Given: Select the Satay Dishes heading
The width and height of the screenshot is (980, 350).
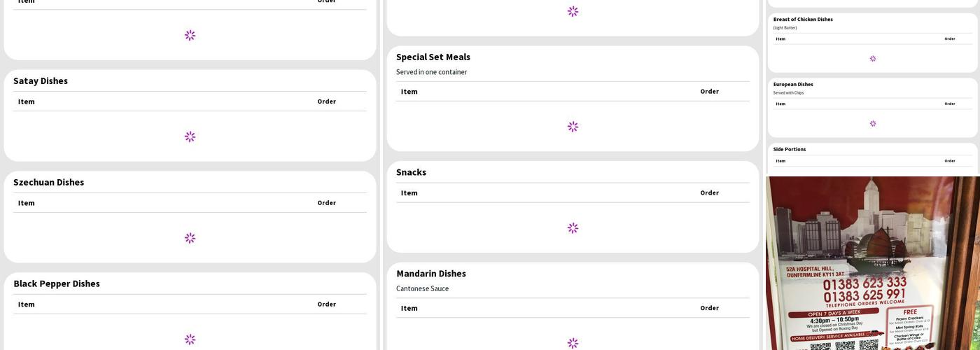Looking at the screenshot, I should [x=41, y=80].
